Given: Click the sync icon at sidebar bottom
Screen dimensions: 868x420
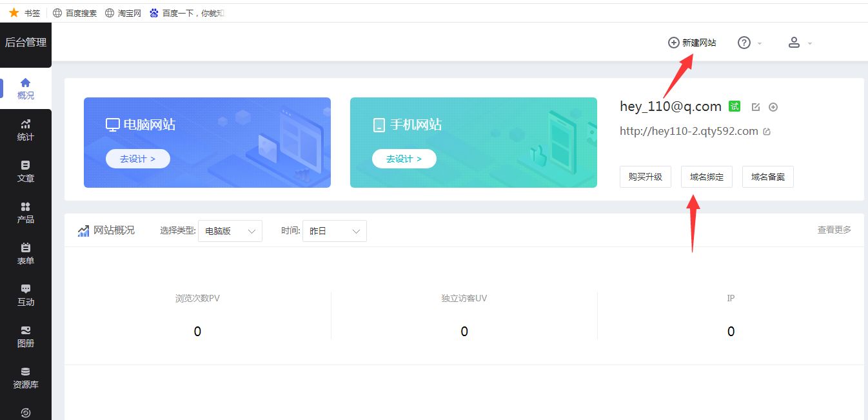Looking at the screenshot, I should coord(26,412).
